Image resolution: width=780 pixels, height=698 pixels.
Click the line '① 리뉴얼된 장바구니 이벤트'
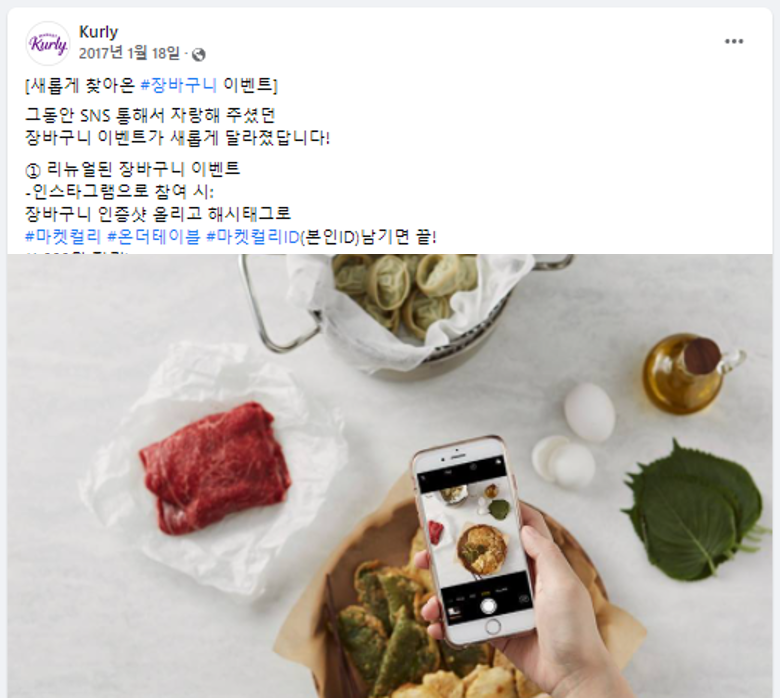click(133, 169)
